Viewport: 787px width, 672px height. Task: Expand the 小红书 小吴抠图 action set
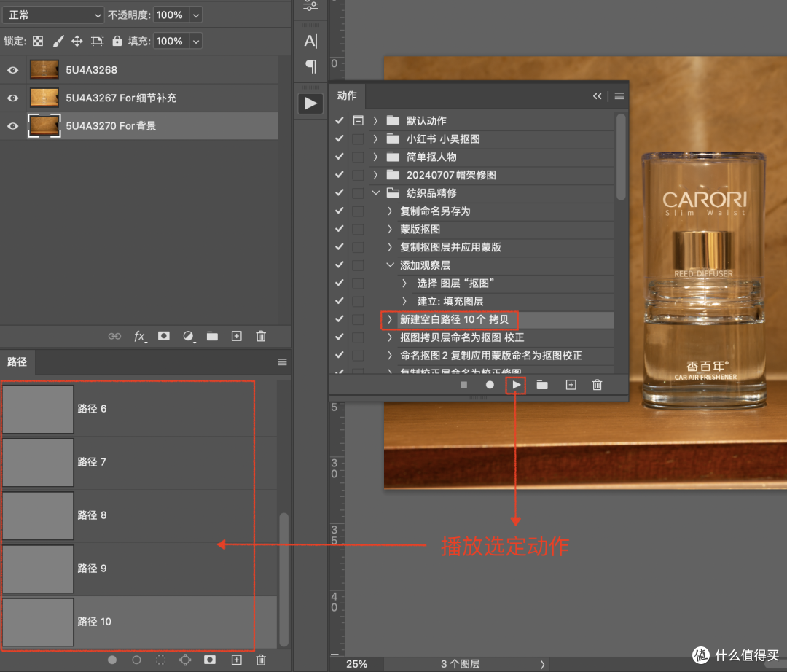(x=375, y=138)
